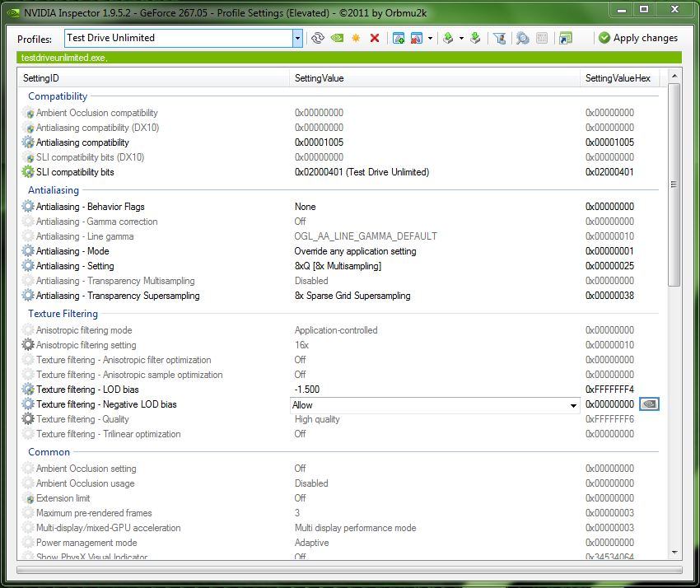The width and height of the screenshot is (700, 588).
Task: Click the SettingValue column header
Action: point(435,78)
